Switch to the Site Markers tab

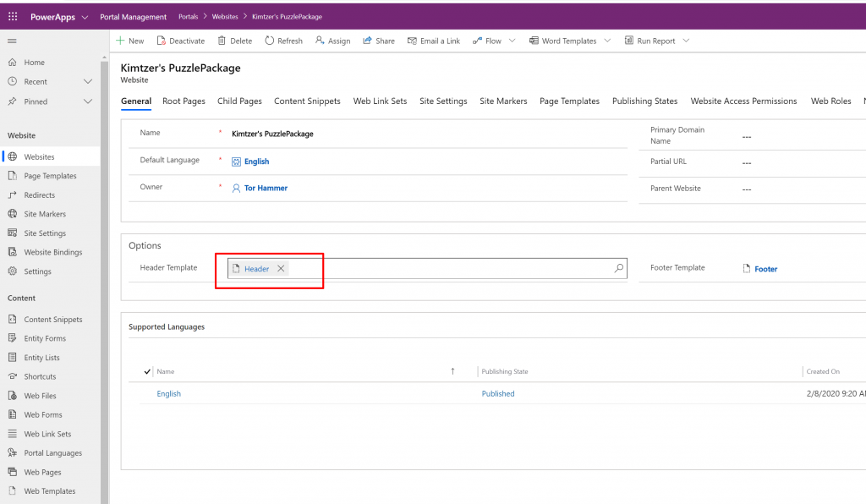tap(503, 101)
